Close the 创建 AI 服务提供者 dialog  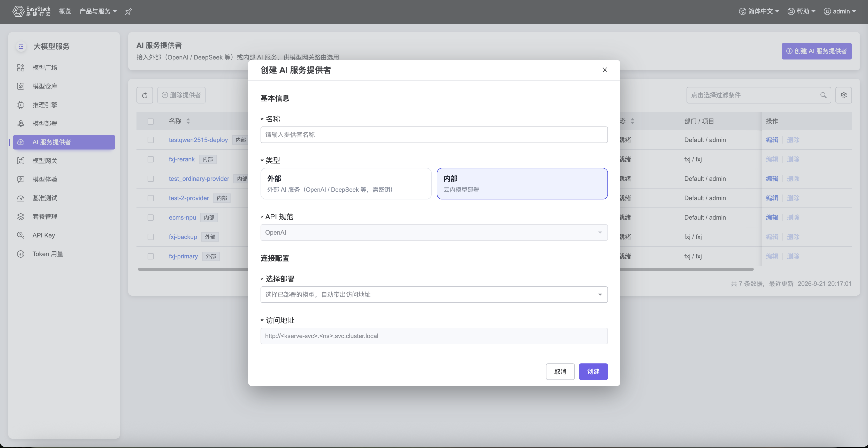(605, 70)
